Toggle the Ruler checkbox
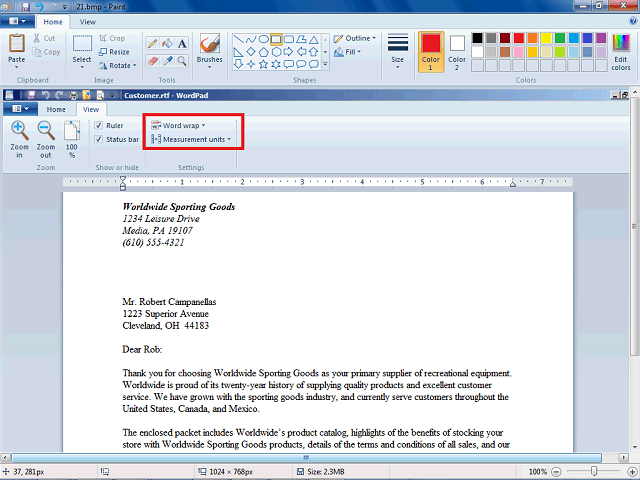Screen dimensions: 640x480 [98, 125]
